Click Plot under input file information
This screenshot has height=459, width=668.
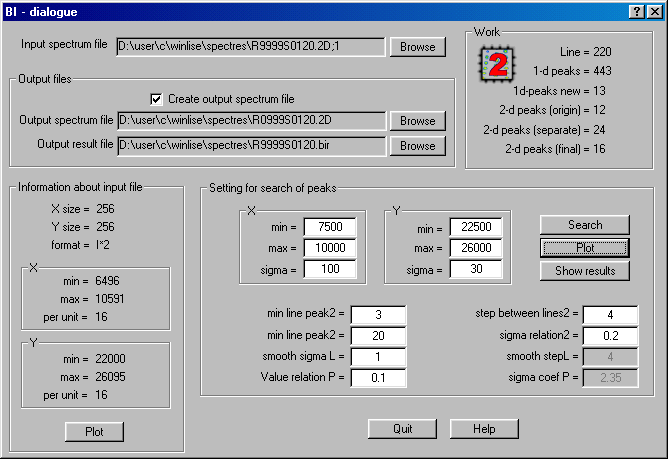(x=93, y=432)
